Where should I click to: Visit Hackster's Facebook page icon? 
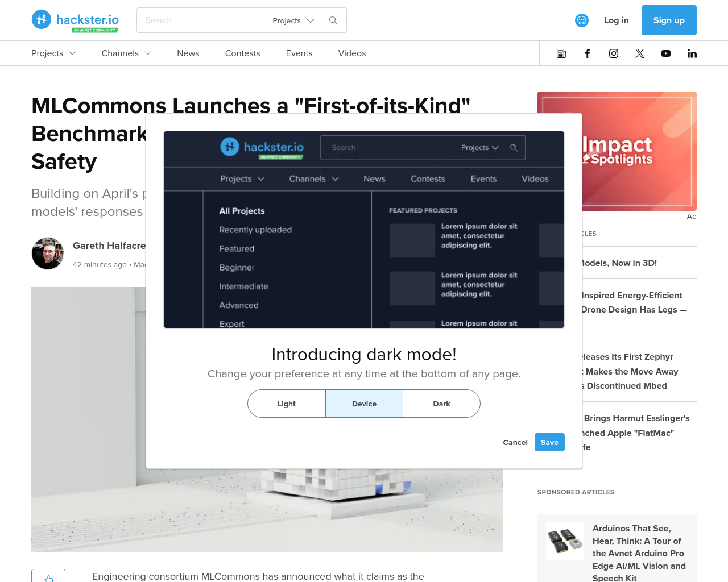tap(588, 53)
